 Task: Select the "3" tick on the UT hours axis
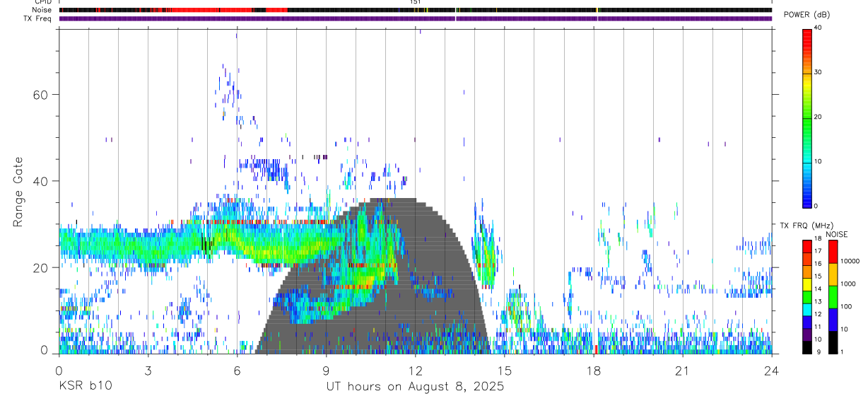tap(148, 371)
